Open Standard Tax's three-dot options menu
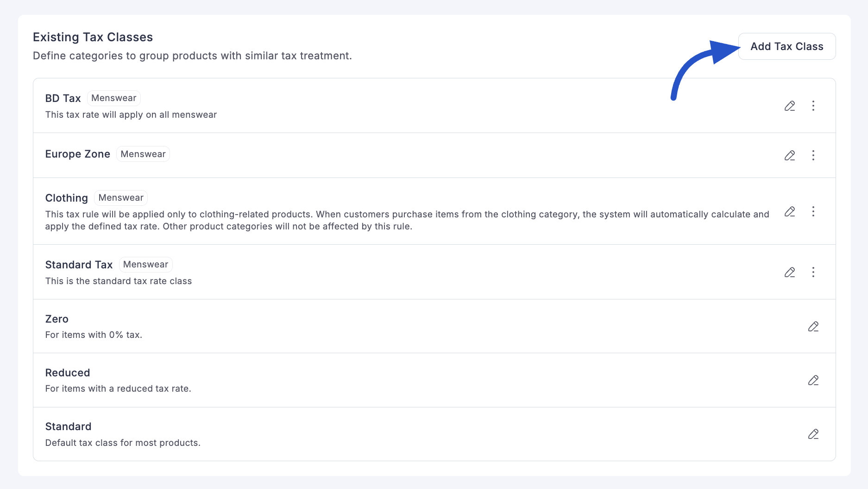 pos(814,272)
